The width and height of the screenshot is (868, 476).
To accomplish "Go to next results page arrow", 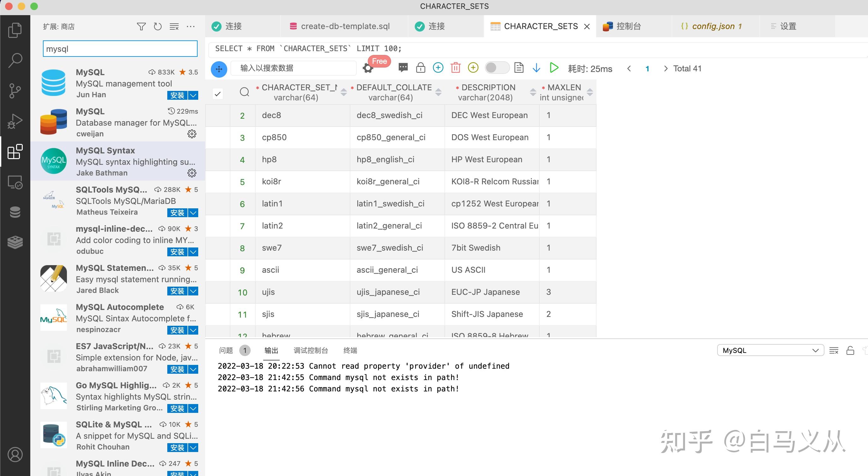I will (665, 69).
